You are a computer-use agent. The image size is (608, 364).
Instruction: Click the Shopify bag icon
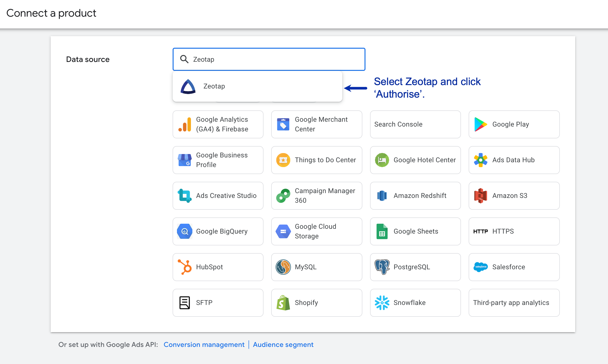tap(283, 303)
